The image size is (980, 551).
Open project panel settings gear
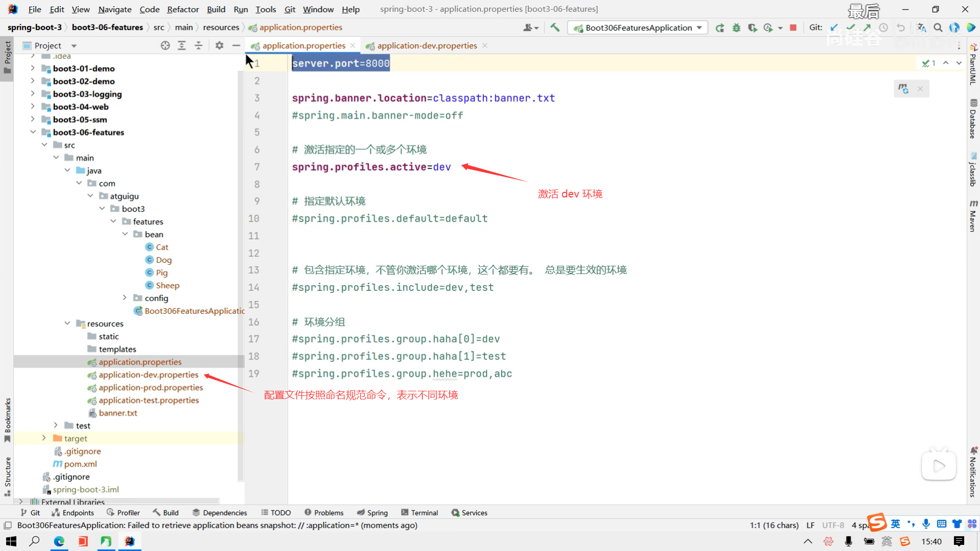219,45
